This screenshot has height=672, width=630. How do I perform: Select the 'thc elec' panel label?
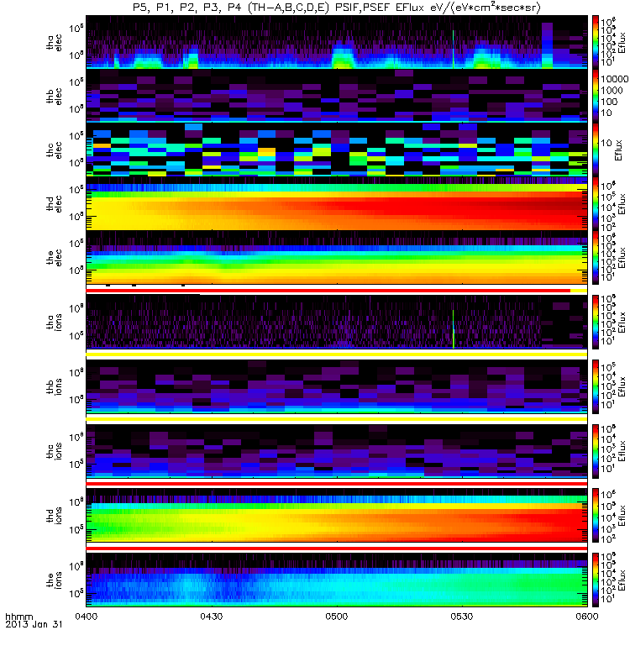coord(54,150)
